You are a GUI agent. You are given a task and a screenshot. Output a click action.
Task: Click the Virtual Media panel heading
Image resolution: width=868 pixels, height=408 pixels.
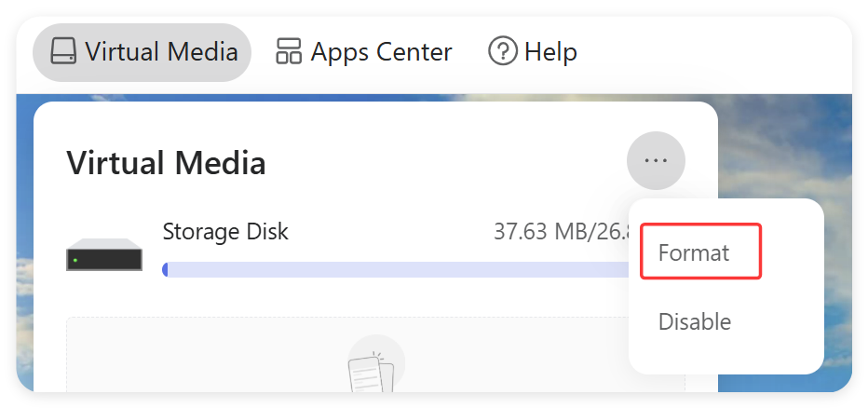coord(166,164)
